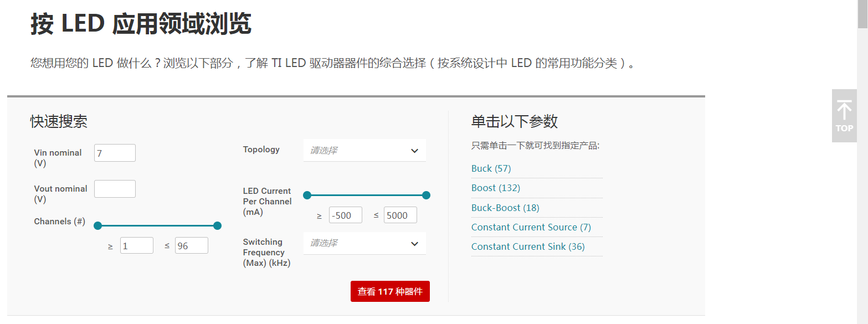Image resolution: width=868 pixels, height=324 pixels.
Task: Expand the Switching Frequency dropdown
Action: (364, 243)
